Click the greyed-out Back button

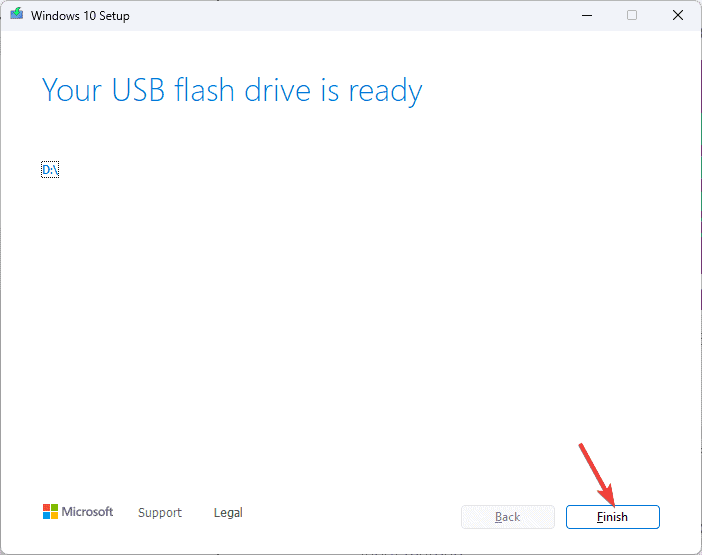[508, 517]
